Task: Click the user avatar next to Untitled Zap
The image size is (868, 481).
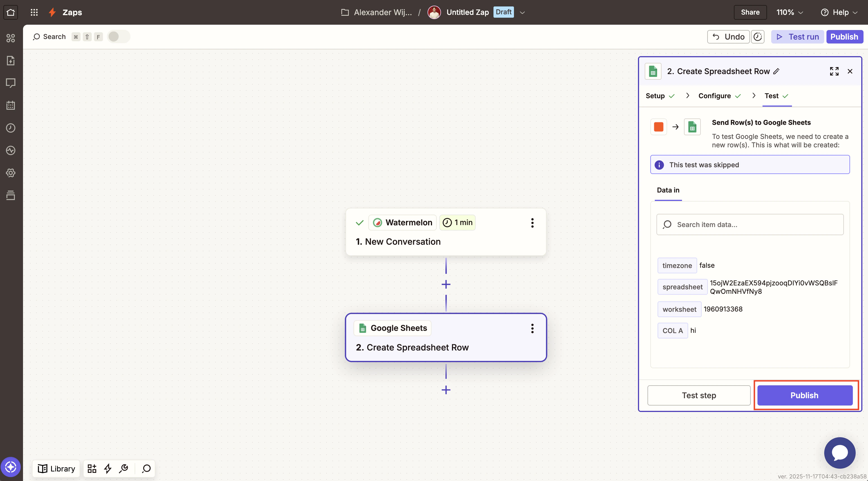Action: (x=434, y=12)
